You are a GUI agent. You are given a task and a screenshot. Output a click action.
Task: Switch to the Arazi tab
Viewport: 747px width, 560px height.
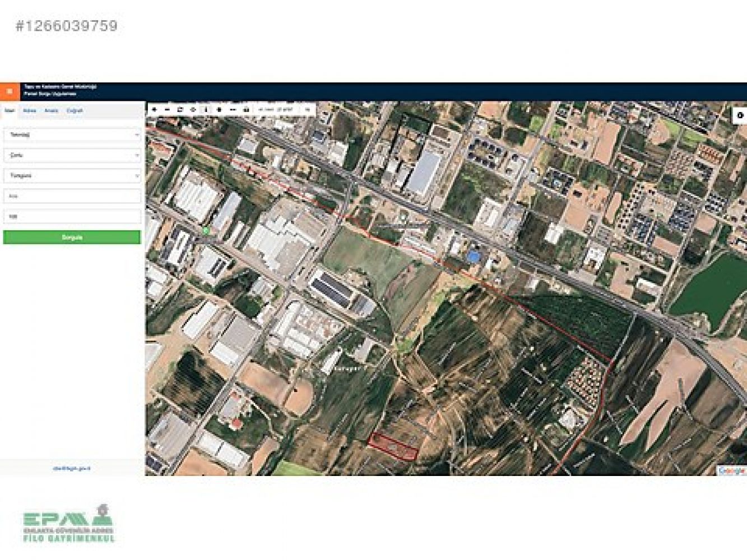pos(51,111)
